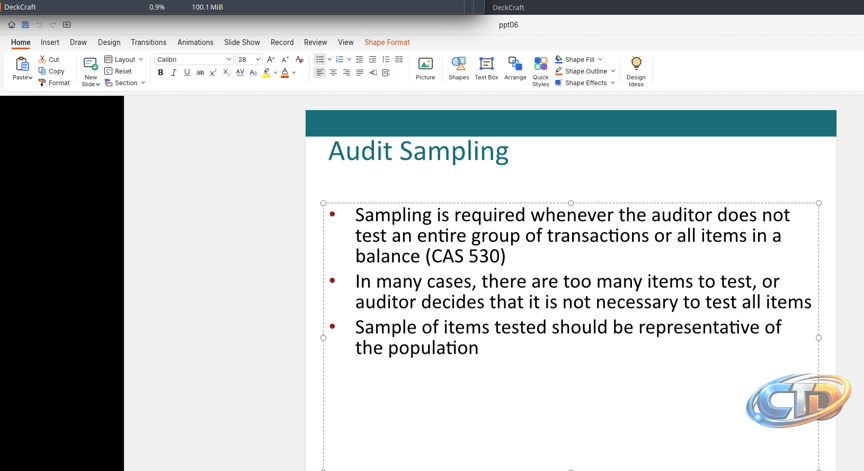Image resolution: width=864 pixels, height=471 pixels.
Task: Open the Shapes gallery
Action: click(x=458, y=68)
